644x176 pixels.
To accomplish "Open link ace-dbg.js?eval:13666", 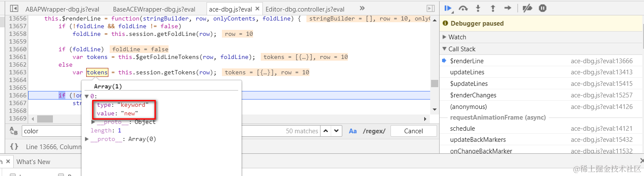I will (602, 61).
